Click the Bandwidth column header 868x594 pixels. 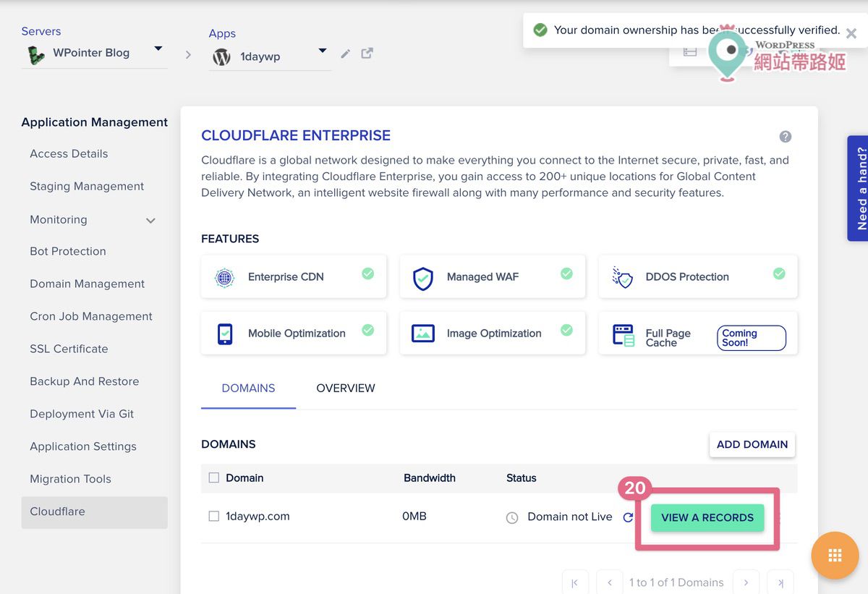pyautogui.click(x=430, y=478)
